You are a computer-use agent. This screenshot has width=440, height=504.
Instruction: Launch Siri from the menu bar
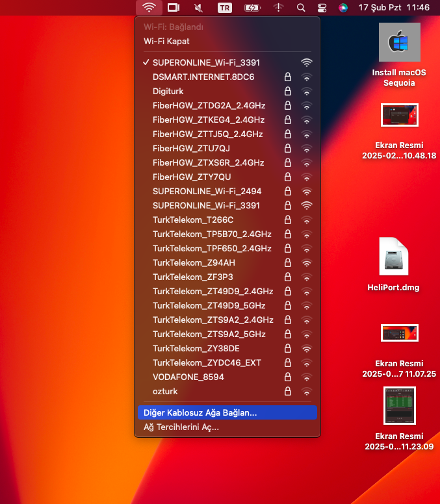343,8
